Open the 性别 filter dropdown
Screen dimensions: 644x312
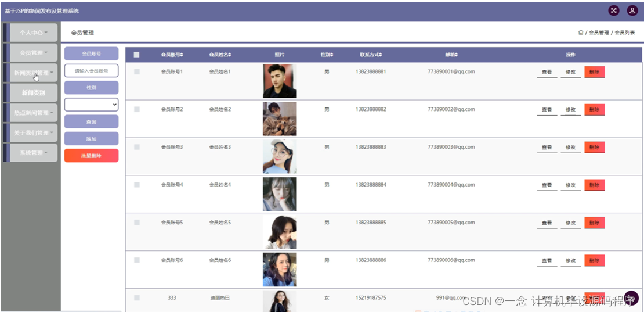pyautogui.click(x=91, y=105)
